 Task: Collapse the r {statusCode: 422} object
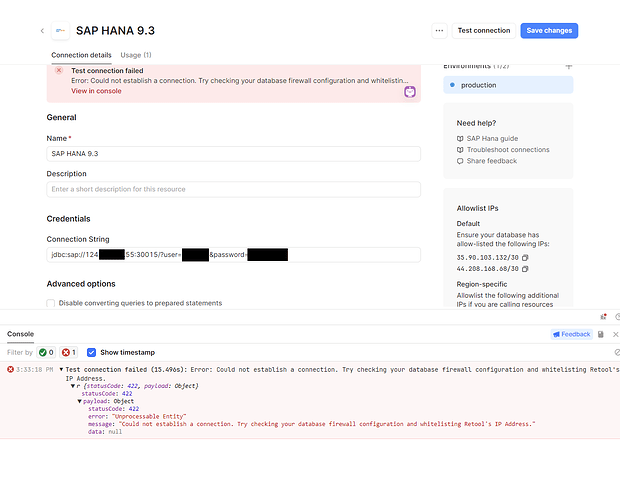[x=73, y=386]
